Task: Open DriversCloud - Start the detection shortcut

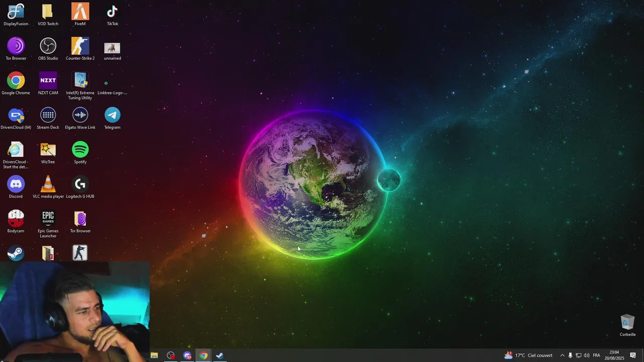Action: [x=16, y=156]
